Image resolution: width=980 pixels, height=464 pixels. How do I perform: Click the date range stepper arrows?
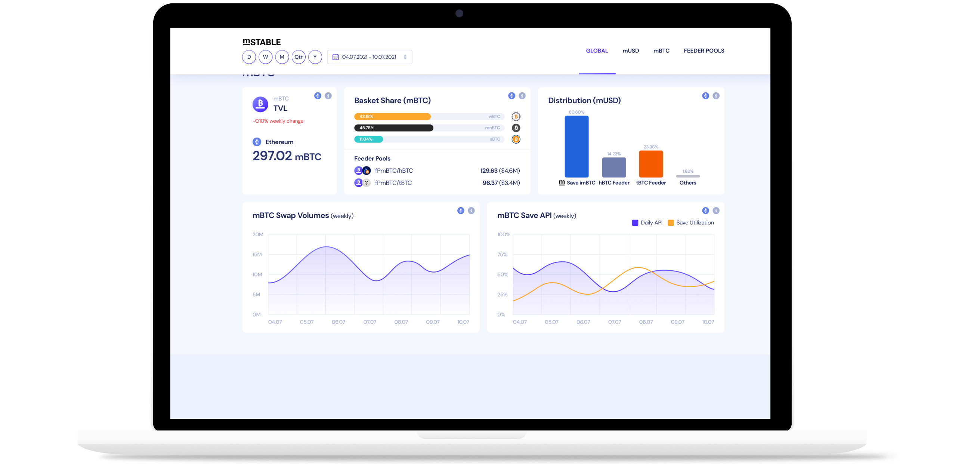tap(405, 57)
